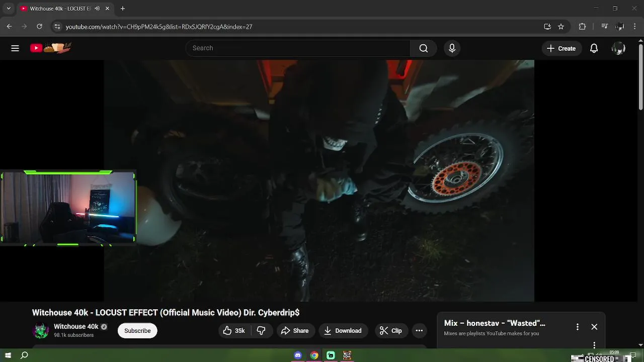Click the search magnifier button
The height and width of the screenshot is (362, 644).
click(x=423, y=48)
